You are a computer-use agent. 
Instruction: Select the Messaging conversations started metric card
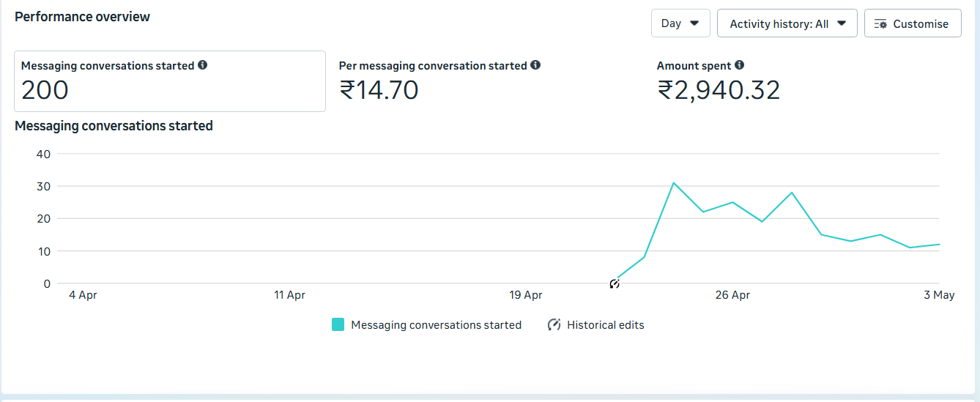click(170, 81)
